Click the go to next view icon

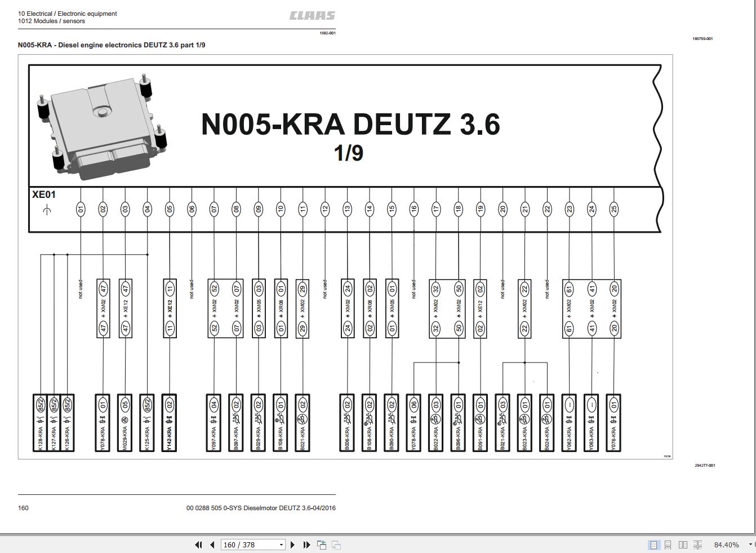coord(336,545)
